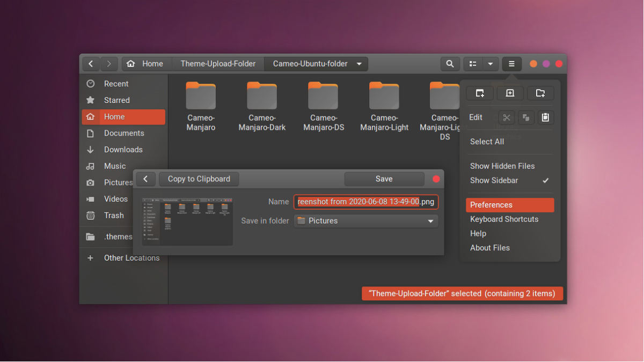
Task: Click the Cut (scissors) icon
Action: 507,117
